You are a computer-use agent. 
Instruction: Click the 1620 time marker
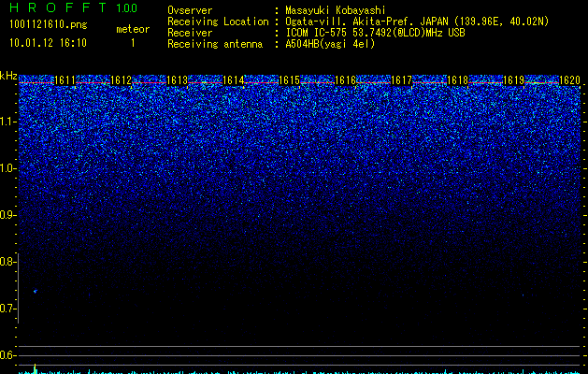[569, 80]
